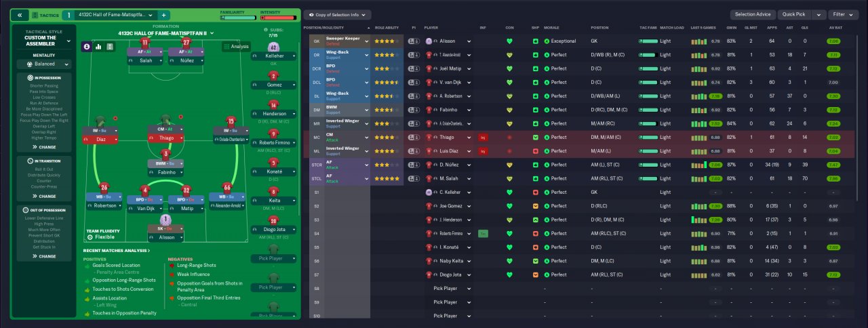
Task: Open the bar chart view icon on pitch
Action: (x=98, y=47)
